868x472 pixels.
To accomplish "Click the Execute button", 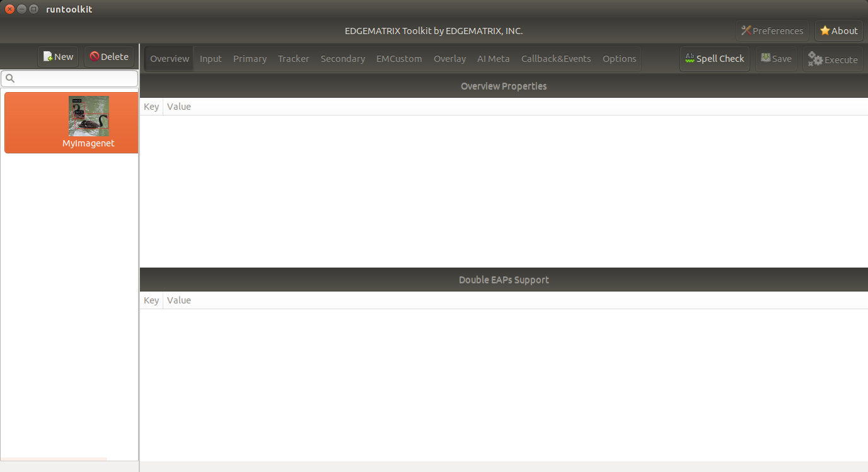I will [833, 59].
